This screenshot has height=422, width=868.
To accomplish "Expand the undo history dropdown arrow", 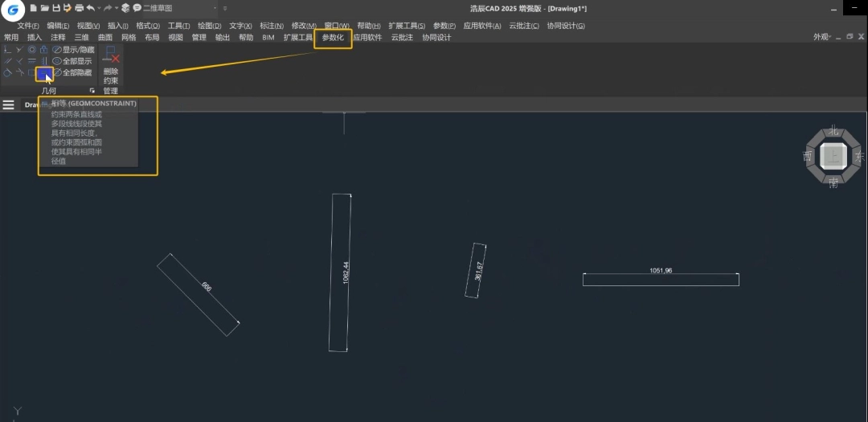I will click(x=99, y=8).
